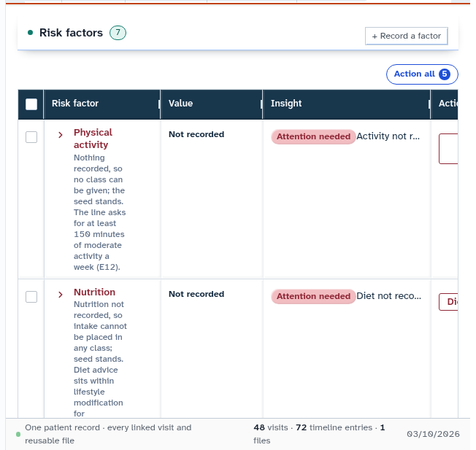Click the action button in Physical activity row

(x=448, y=149)
